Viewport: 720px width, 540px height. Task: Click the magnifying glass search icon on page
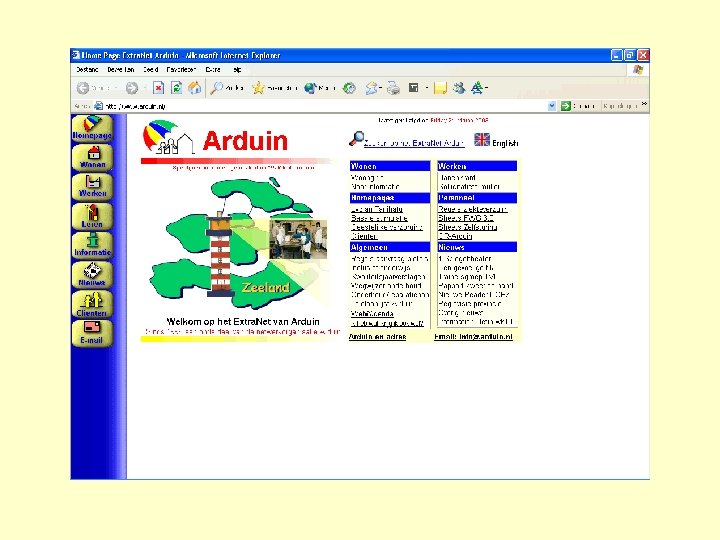[x=356, y=139]
